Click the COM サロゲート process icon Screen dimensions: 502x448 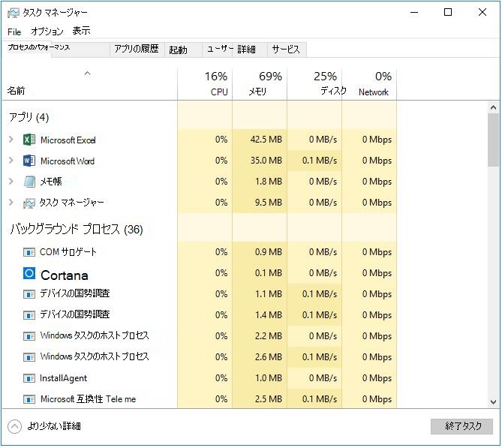[x=29, y=253]
